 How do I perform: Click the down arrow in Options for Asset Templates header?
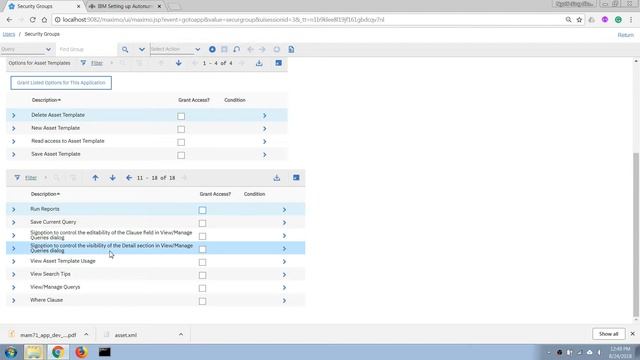(178, 63)
